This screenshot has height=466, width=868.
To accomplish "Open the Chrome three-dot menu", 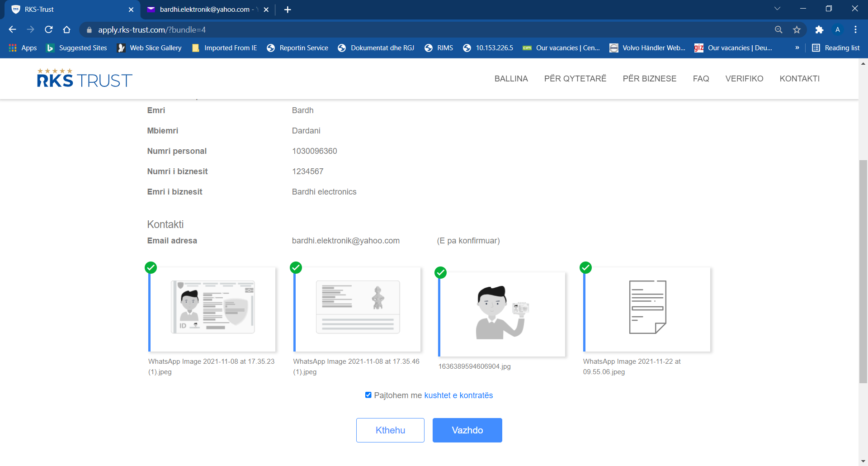I will 855,29.
